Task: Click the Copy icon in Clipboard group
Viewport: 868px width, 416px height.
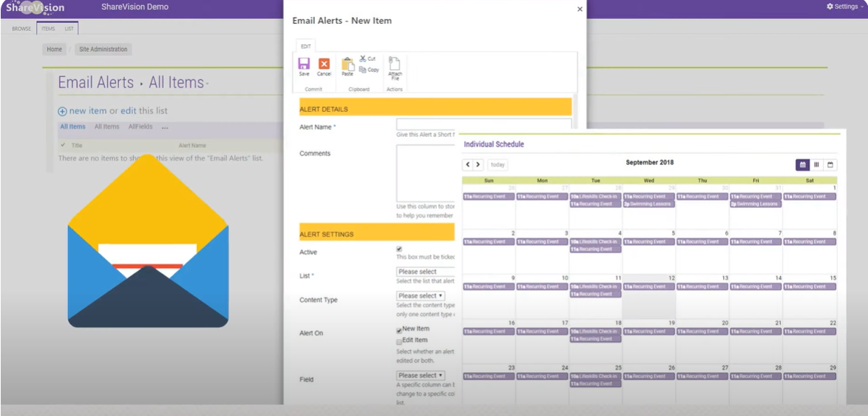Action: [362, 70]
